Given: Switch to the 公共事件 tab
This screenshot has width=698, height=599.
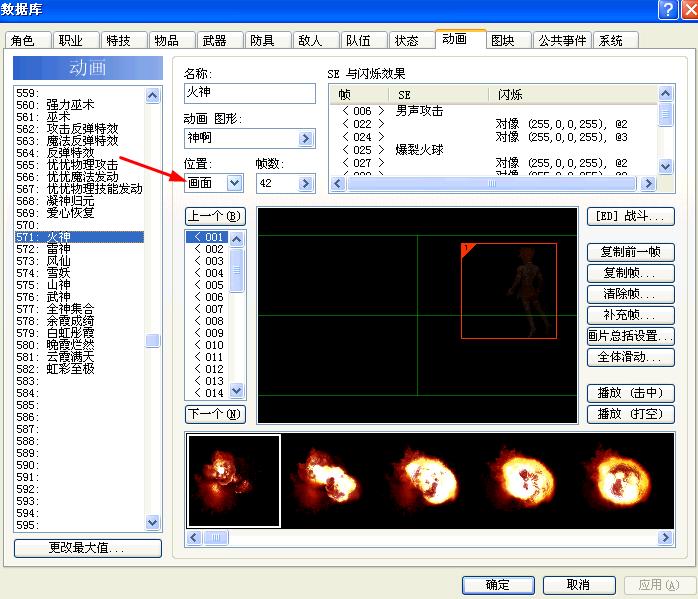Looking at the screenshot, I should tap(562, 40).
